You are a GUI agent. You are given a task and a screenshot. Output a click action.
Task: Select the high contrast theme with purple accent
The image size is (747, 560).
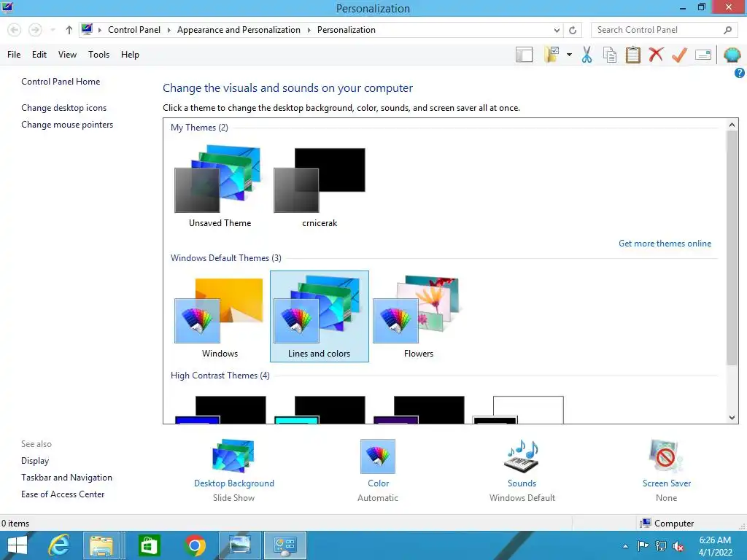click(418, 410)
